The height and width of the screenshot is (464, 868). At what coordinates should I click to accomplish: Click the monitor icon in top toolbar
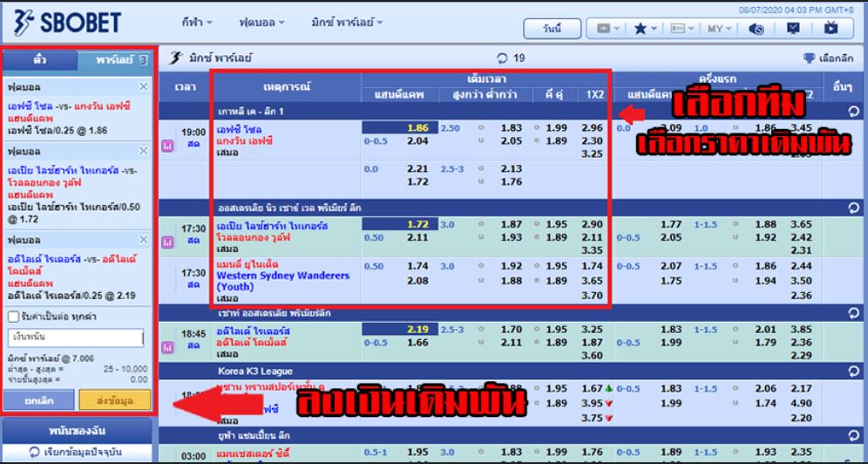click(x=793, y=28)
